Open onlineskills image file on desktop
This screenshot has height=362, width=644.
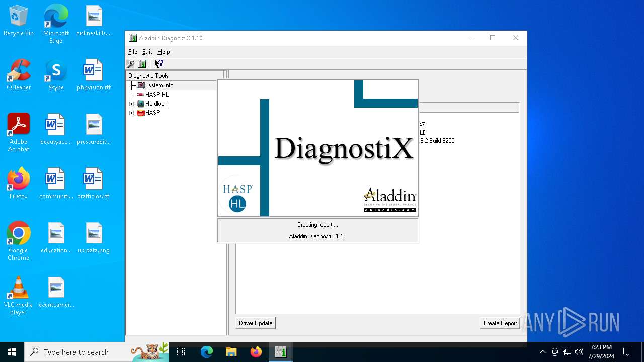94,21
